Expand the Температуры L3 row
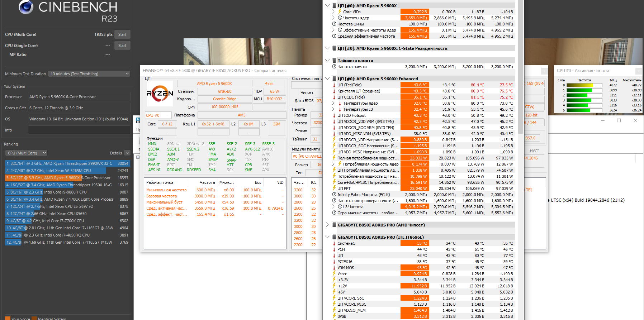 click(x=333, y=109)
